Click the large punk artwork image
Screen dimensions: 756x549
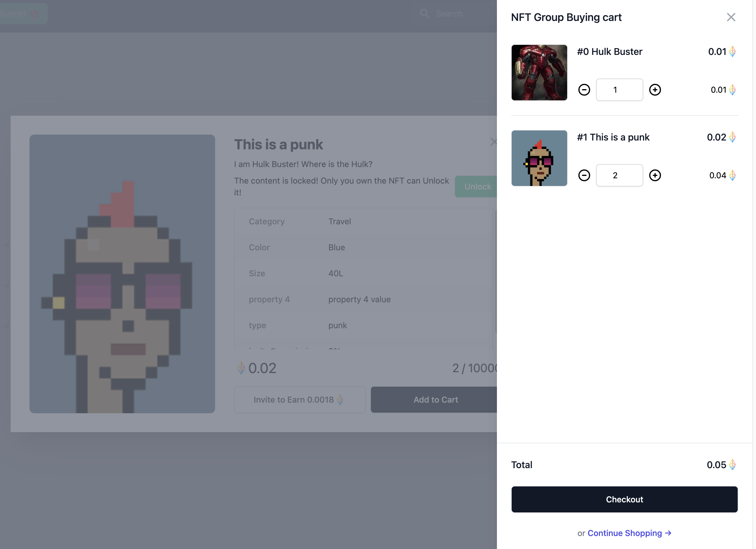pos(122,274)
